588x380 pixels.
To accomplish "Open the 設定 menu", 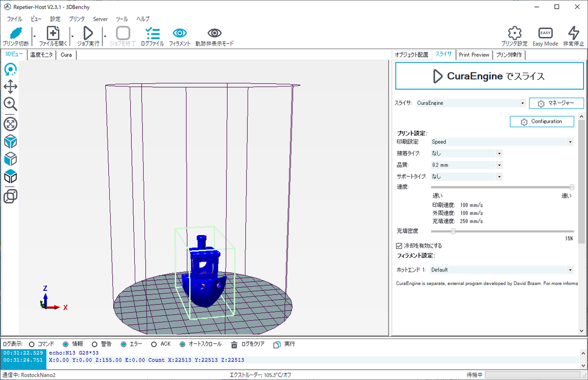I will coord(55,19).
